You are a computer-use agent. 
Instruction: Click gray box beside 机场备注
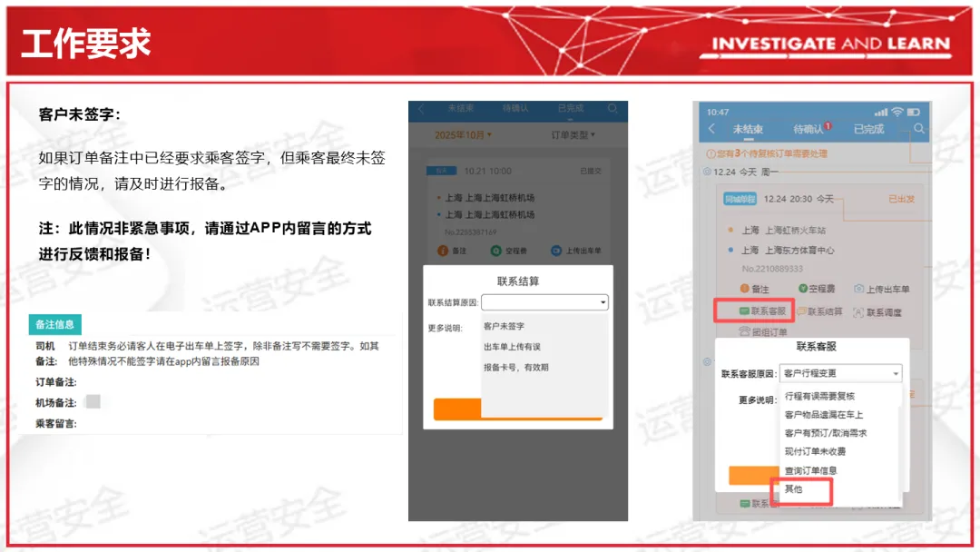tap(93, 401)
